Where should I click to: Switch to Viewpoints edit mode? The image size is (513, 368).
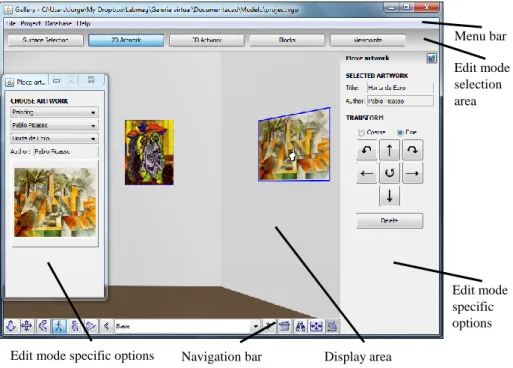[x=368, y=40]
